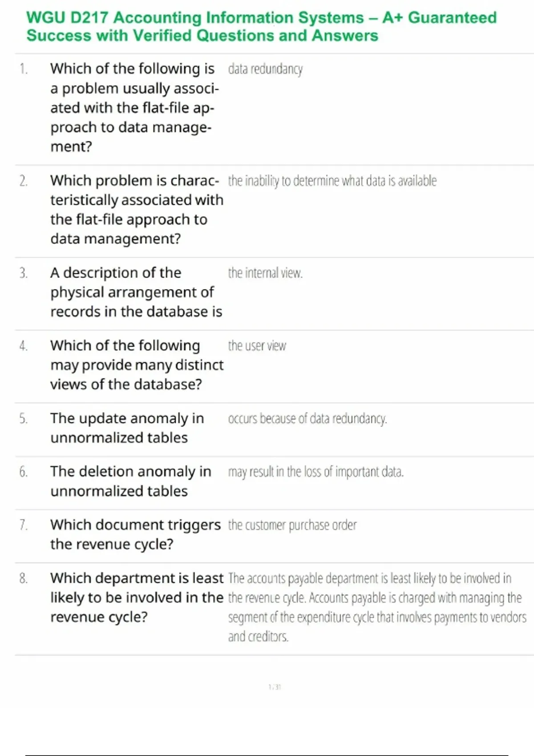Screen dimensions: 534x756
Task: Select the flat-file approach question in row 1
Action: coord(134,107)
